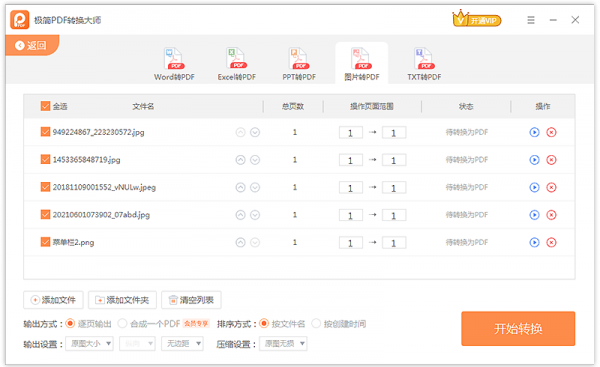This screenshot has height=367, width=600.
Task: Uncheck 949224867_223230572.jpg
Action: 45,132
